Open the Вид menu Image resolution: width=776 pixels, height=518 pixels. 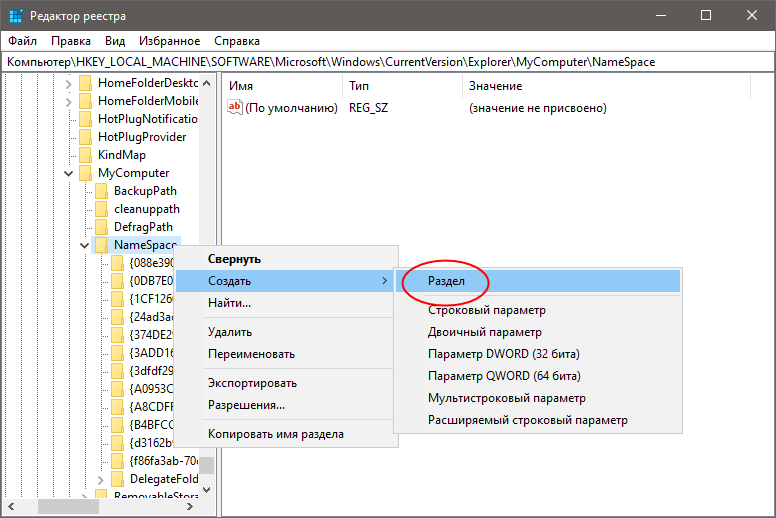pyautogui.click(x=115, y=41)
